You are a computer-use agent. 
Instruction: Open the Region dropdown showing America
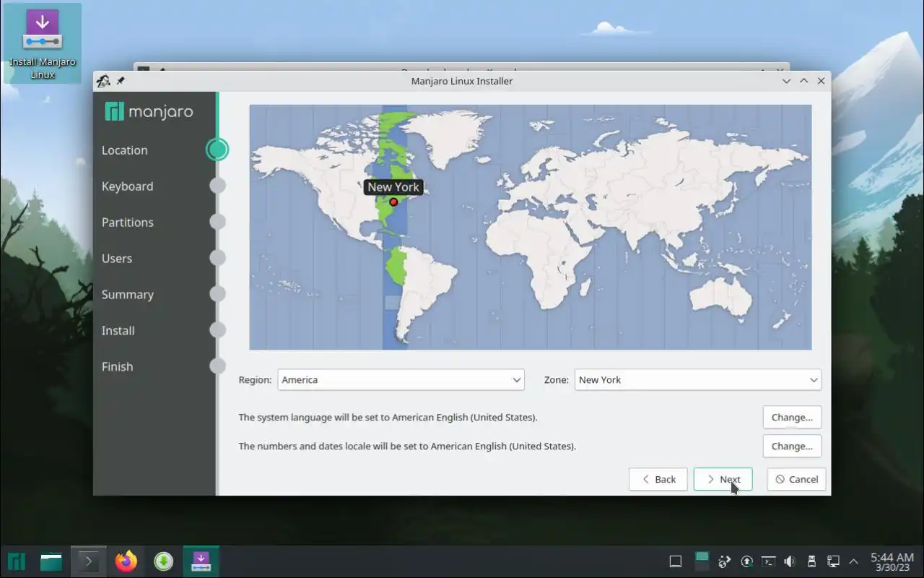[401, 380]
